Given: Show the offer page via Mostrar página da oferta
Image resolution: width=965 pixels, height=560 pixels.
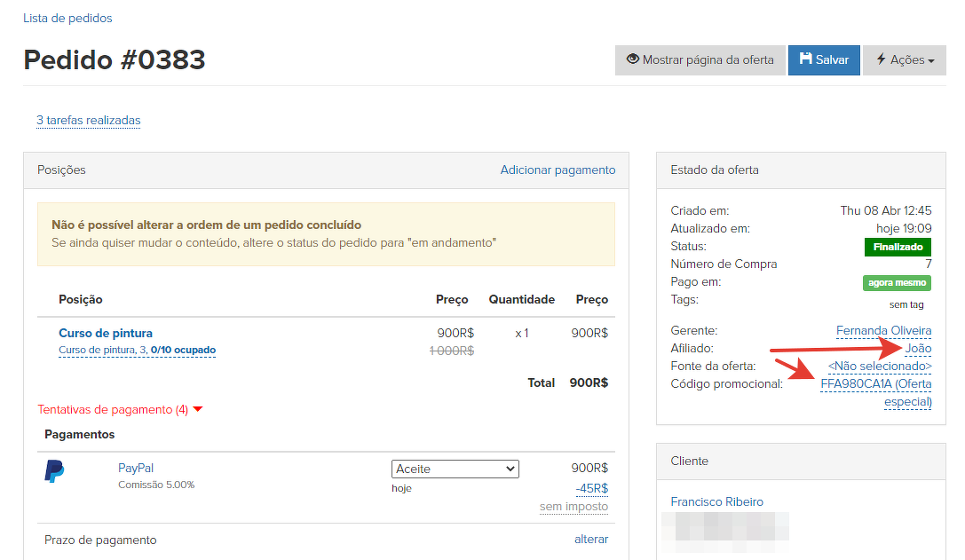Looking at the screenshot, I should pos(700,60).
